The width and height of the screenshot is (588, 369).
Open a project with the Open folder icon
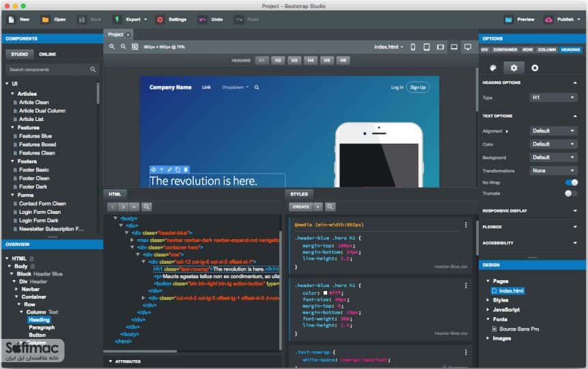coord(45,20)
